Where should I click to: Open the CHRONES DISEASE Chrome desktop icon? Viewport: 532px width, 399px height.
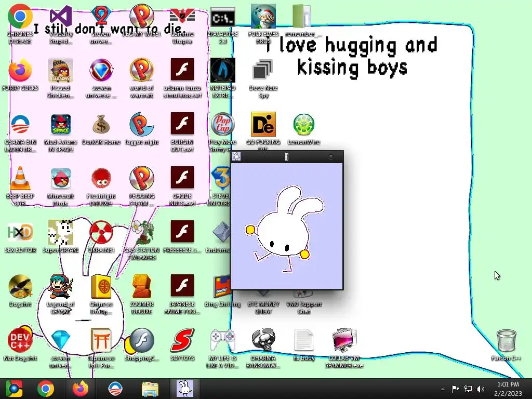point(20,16)
